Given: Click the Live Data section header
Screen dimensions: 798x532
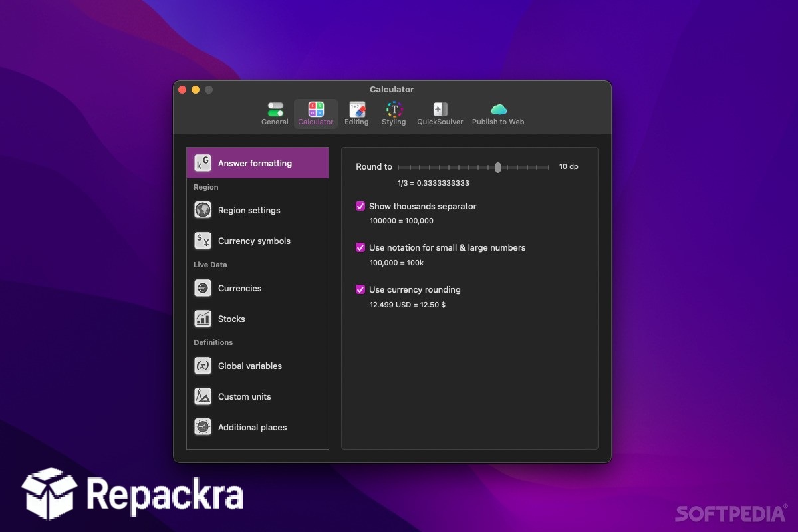Looking at the screenshot, I should click(210, 265).
